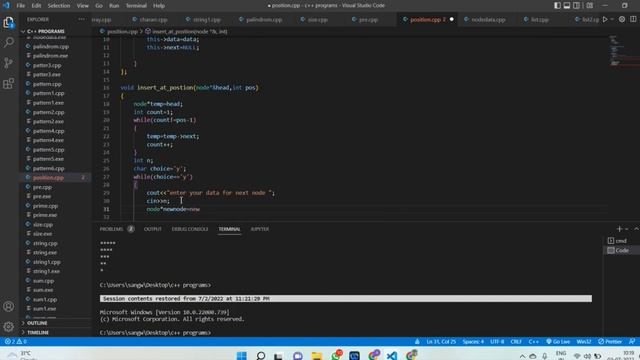Switch to the Problems panel tab

click(111, 229)
